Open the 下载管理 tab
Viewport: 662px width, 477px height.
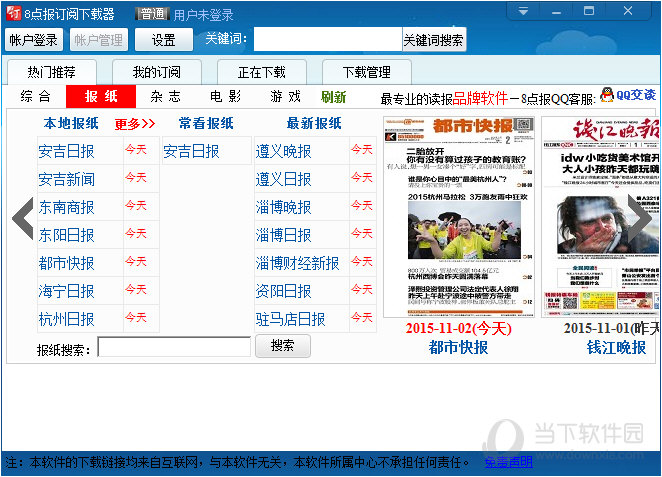[366, 72]
